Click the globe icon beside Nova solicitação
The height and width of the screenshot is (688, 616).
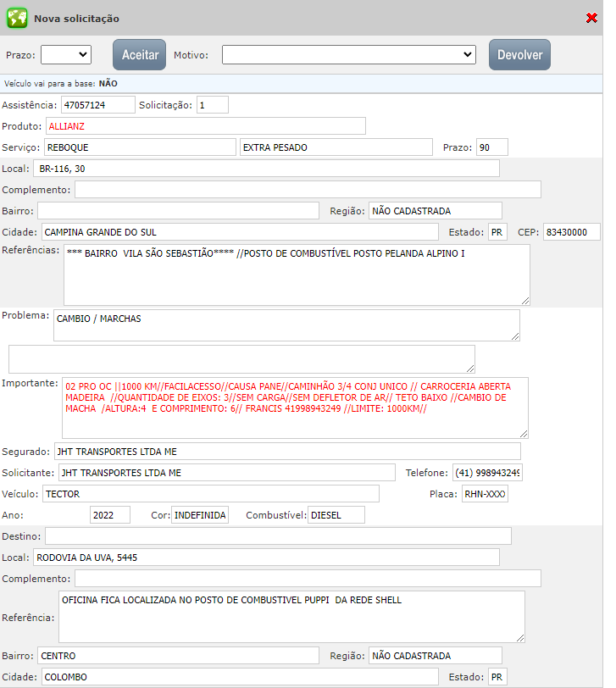[x=17, y=18]
